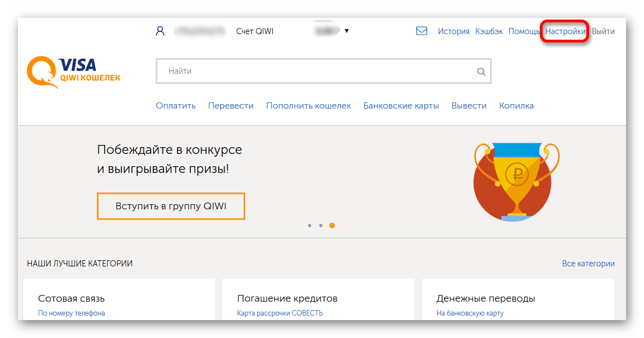
Task: Open На банковскую карту link
Action: pos(470,313)
